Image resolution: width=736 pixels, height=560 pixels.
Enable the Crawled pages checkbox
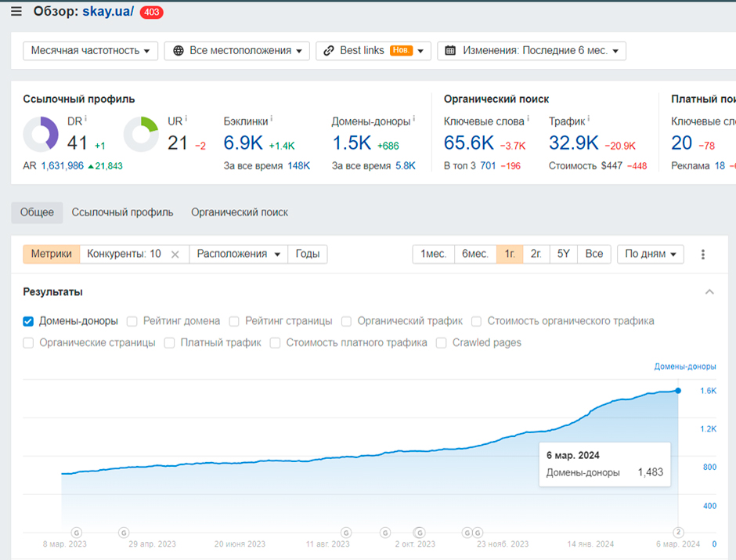point(442,343)
